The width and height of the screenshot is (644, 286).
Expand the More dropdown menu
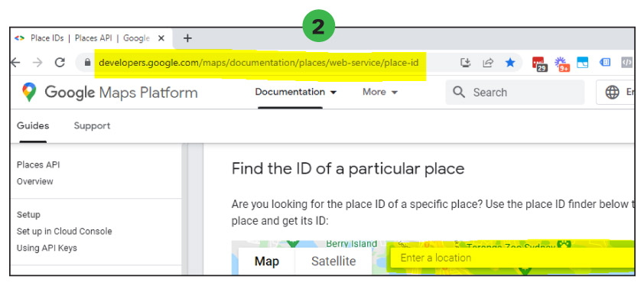coord(380,92)
